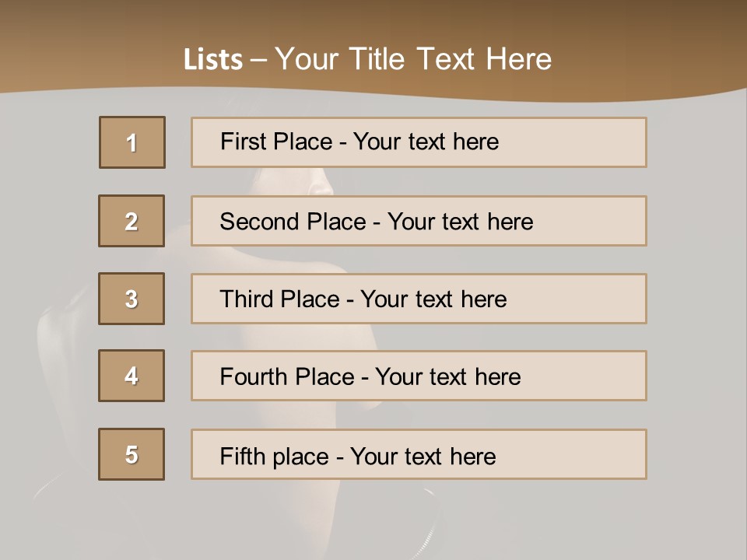
Task: Click the number 1 box
Action: (x=132, y=142)
